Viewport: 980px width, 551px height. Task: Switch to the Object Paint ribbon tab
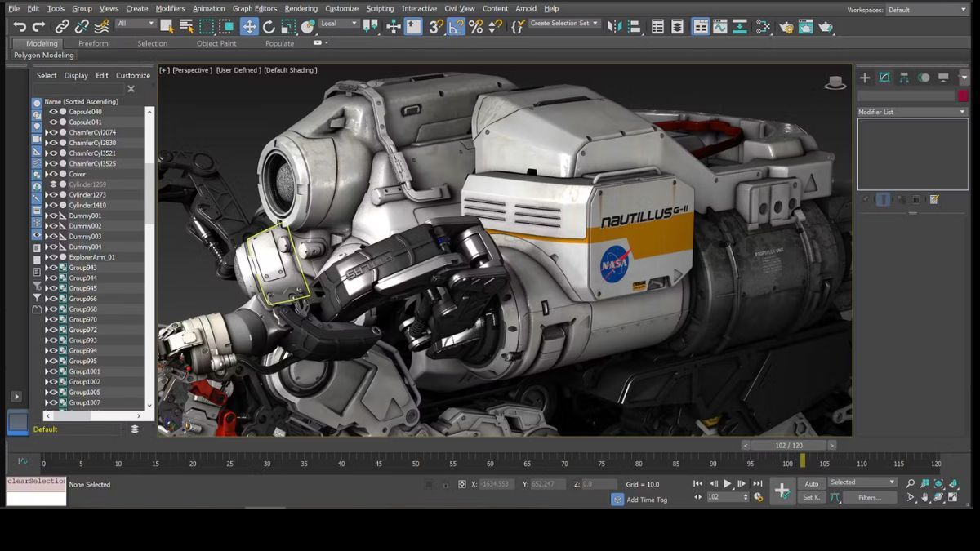click(216, 44)
